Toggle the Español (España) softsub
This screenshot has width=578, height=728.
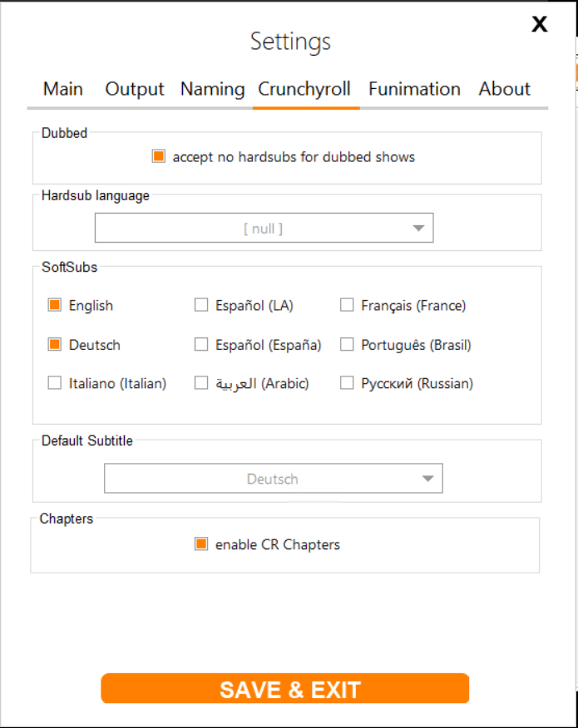coord(200,344)
